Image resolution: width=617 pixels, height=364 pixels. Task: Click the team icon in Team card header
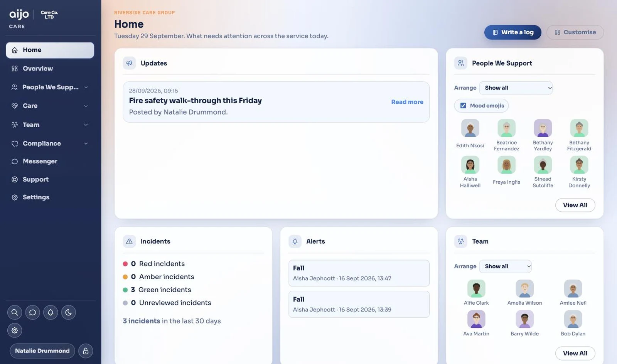click(460, 241)
